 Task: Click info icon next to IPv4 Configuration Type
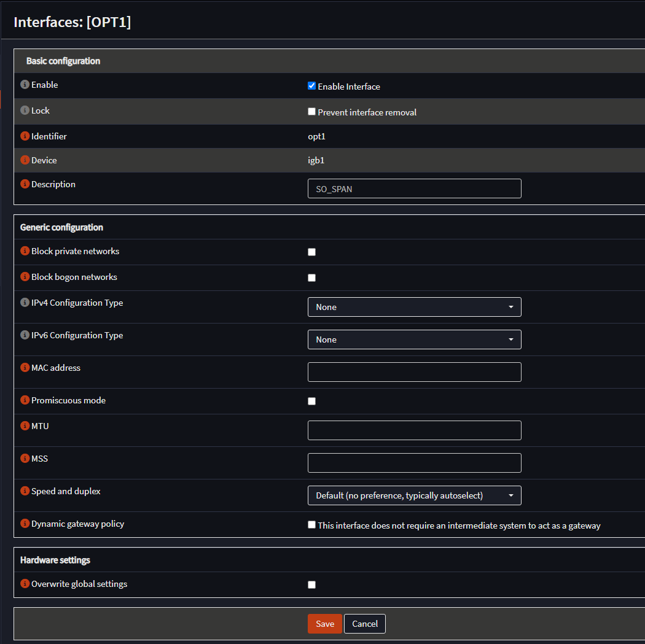coord(25,302)
